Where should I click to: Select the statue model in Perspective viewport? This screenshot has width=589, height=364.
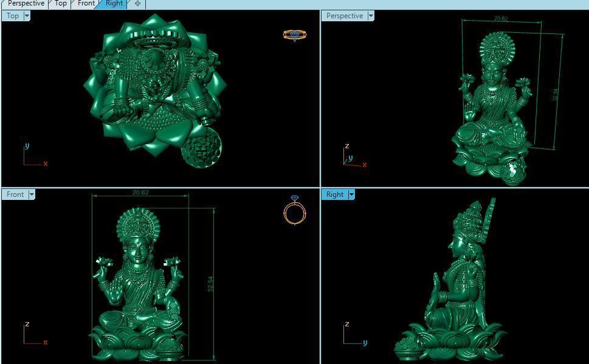click(492, 109)
